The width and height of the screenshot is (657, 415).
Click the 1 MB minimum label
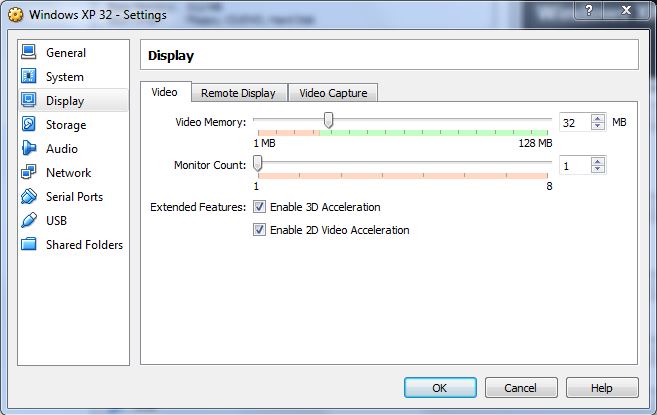pyautogui.click(x=264, y=143)
